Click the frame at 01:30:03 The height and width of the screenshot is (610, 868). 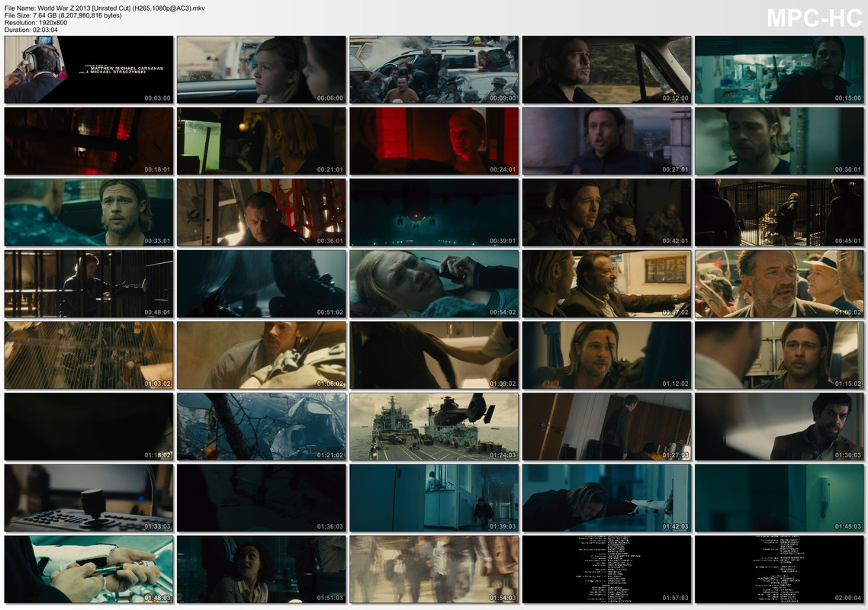780,427
